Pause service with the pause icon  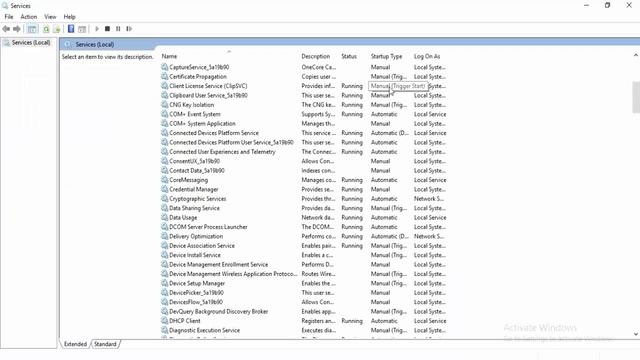coord(118,29)
